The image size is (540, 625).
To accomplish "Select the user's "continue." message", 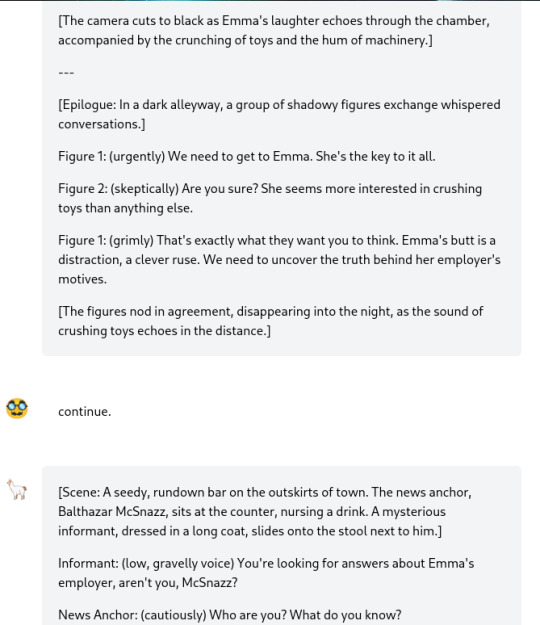I will 84,411.
